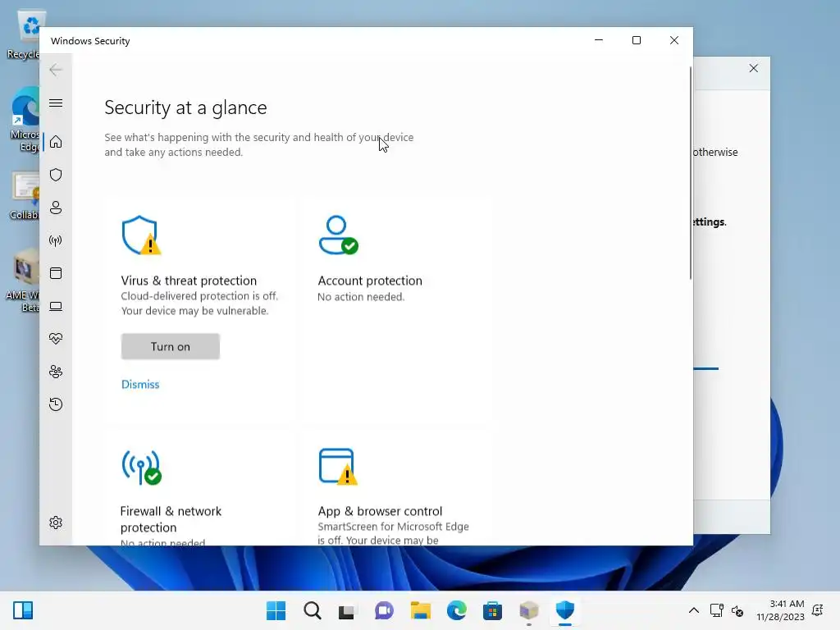
Task: Click the Firewall & network protection tile icon
Action: pyautogui.click(x=141, y=467)
